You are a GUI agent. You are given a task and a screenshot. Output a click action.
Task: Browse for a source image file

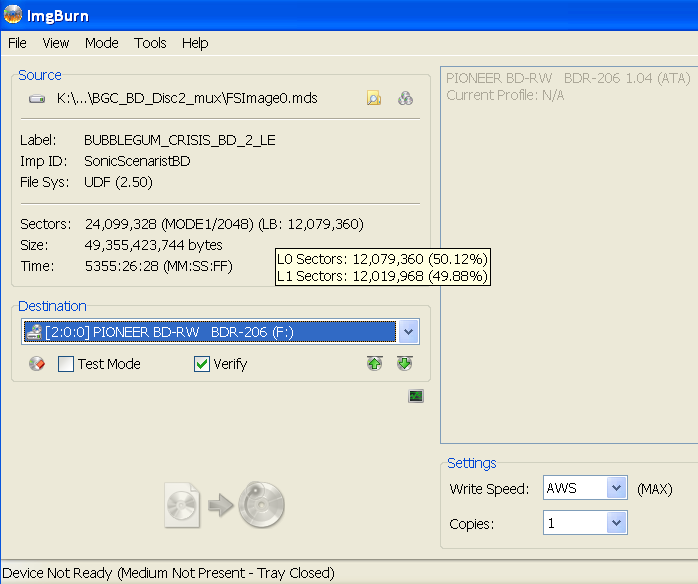(x=373, y=98)
